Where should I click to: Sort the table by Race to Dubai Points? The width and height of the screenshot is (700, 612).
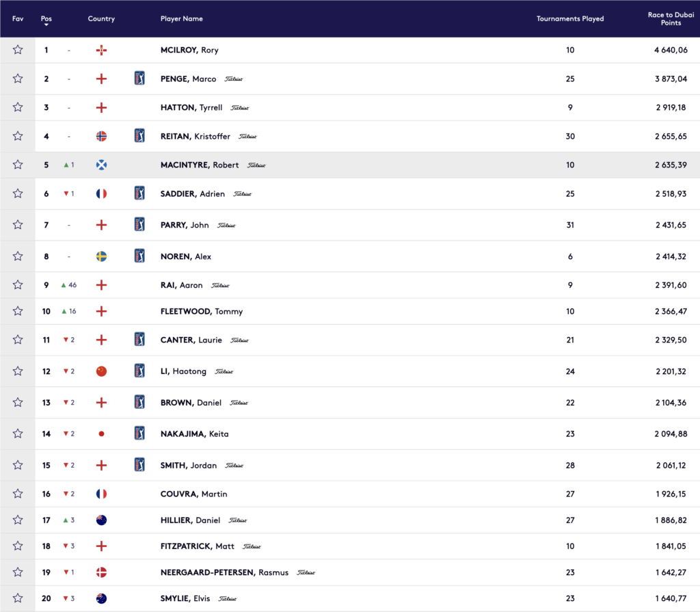pyautogui.click(x=671, y=18)
